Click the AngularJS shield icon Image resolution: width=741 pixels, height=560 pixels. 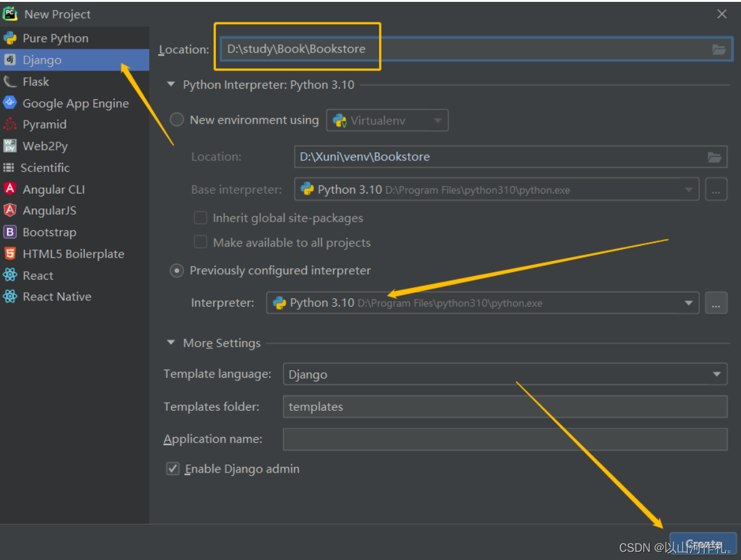[10, 210]
